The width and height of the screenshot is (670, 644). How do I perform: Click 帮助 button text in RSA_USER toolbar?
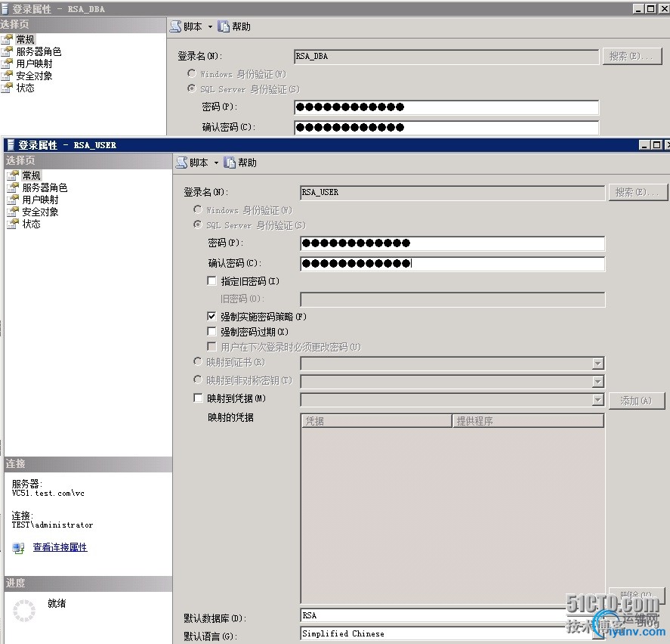coord(248,163)
